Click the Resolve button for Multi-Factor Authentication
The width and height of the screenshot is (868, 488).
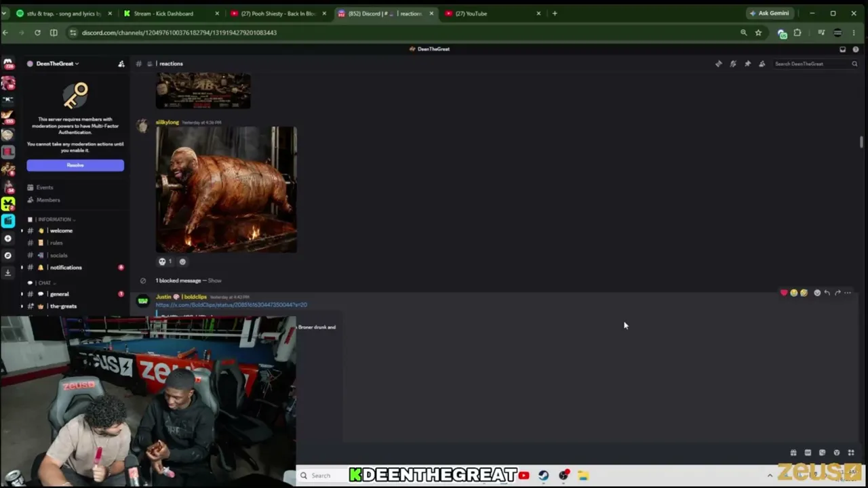coord(75,165)
